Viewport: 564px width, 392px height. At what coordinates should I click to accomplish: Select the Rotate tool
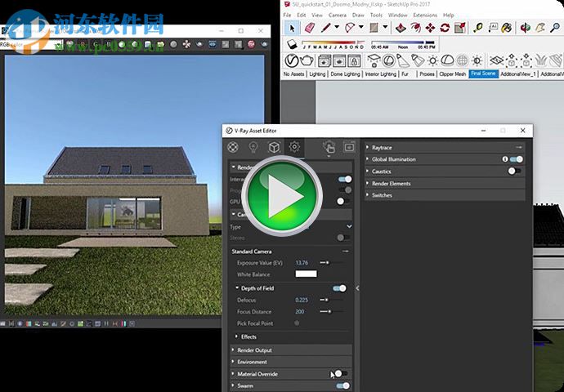(x=445, y=28)
